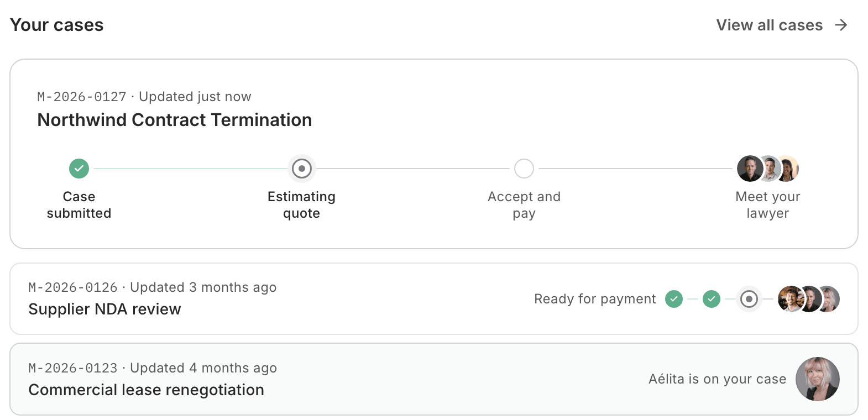868x420 pixels.
Task: Click the lawyer avatar group in Supplier NDA row
Action: coord(809,299)
